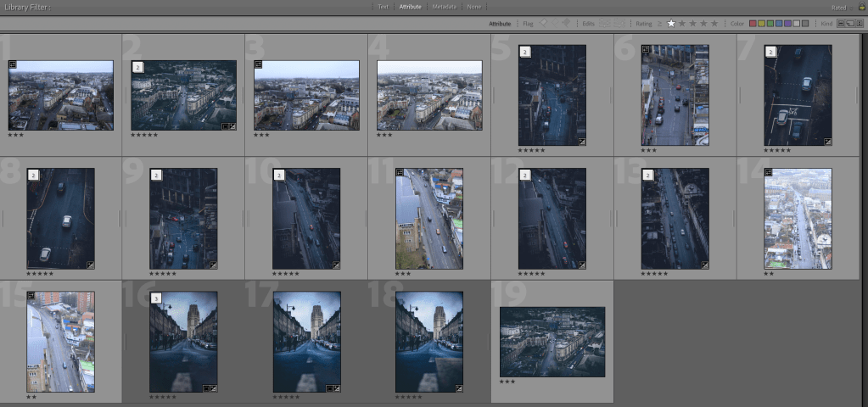Screen dimensions: 868x407
Task: Toggle the master photos Kind filter
Action: tap(839, 24)
